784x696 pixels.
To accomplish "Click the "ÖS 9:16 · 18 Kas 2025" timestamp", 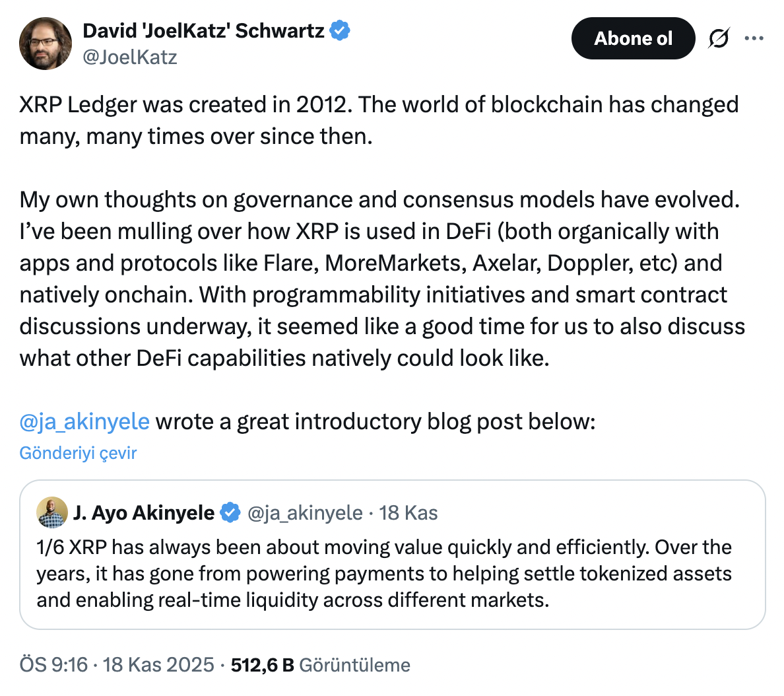I will [117, 664].
